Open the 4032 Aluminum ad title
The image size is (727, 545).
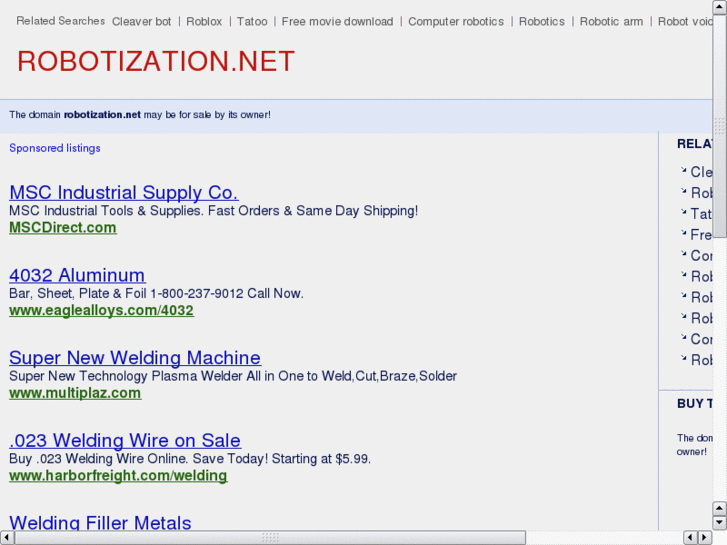(x=77, y=275)
